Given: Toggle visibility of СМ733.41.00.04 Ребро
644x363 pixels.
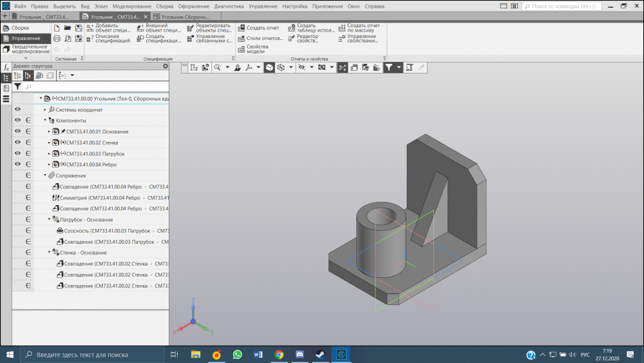Looking at the screenshot, I should pos(18,164).
